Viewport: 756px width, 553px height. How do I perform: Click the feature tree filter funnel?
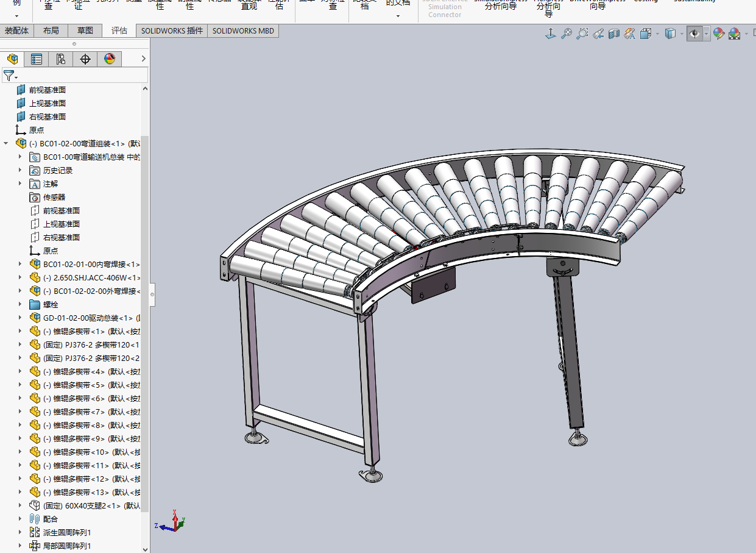[x=9, y=76]
